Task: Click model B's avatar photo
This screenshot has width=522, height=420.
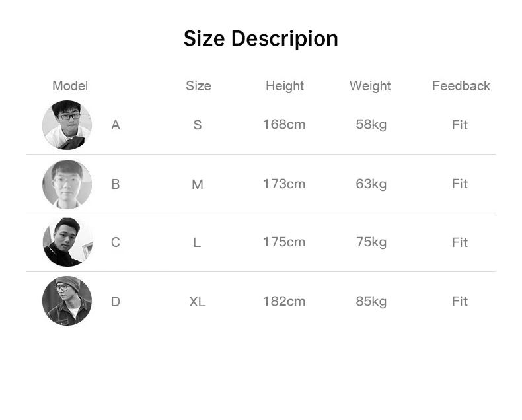Action: [67, 184]
